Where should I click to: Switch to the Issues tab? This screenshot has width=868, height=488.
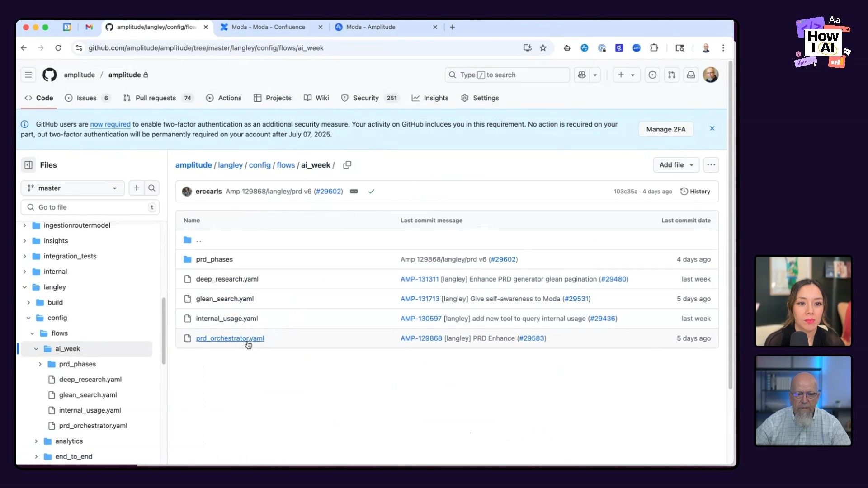tap(87, 98)
